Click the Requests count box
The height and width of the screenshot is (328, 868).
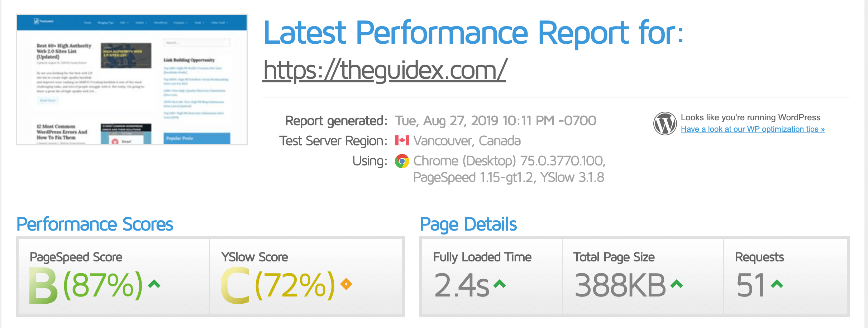[786, 277]
